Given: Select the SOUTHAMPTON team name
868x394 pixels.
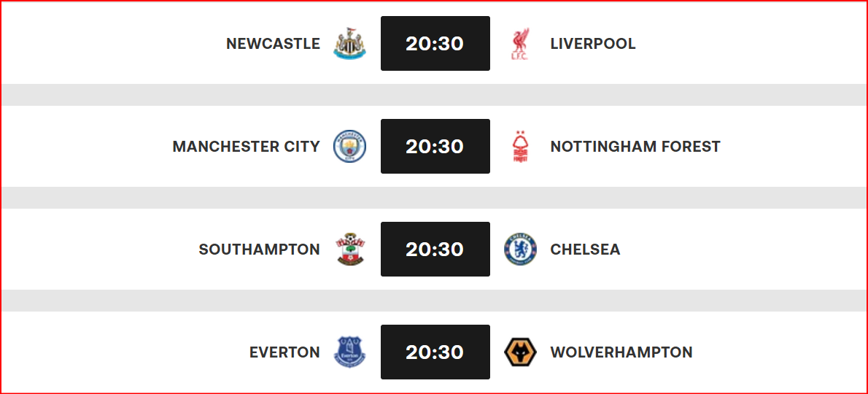Looking at the screenshot, I should (260, 250).
